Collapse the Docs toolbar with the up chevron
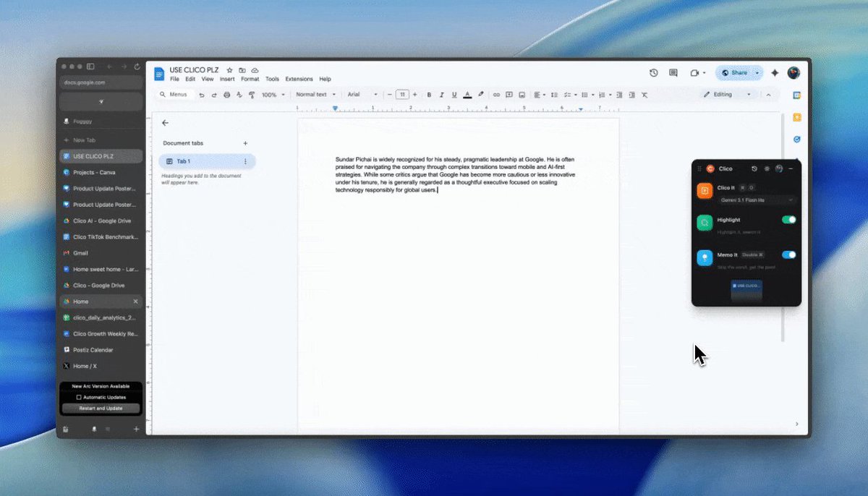The width and height of the screenshot is (868, 496). (x=768, y=95)
